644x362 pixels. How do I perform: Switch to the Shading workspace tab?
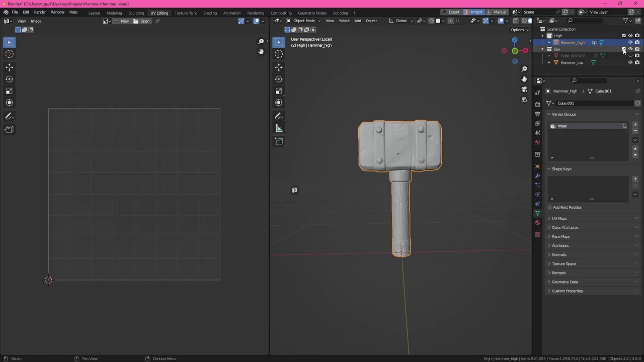tap(210, 13)
